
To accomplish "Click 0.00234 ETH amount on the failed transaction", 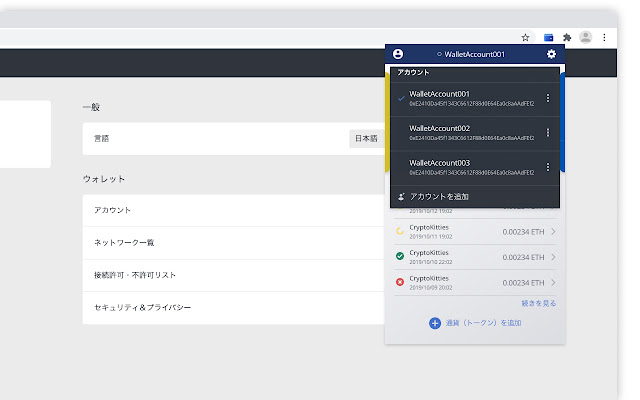I will [523, 283].
